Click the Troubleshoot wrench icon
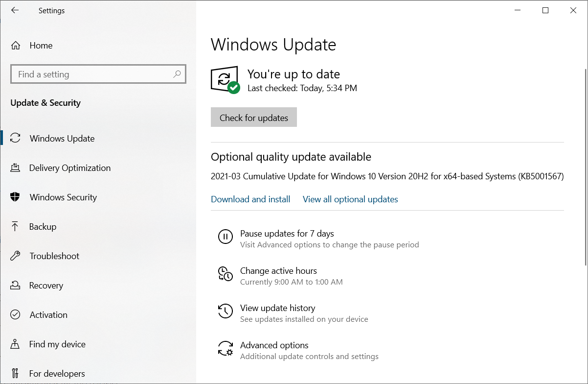Image resolution: width=588 pixels, height=384 pixels. click(x=15, y=256)
